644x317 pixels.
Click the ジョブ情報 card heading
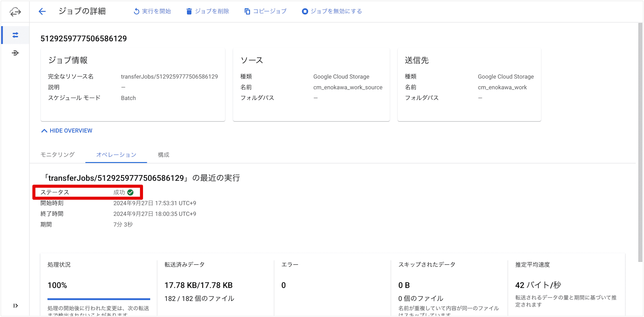pos(68,60)
